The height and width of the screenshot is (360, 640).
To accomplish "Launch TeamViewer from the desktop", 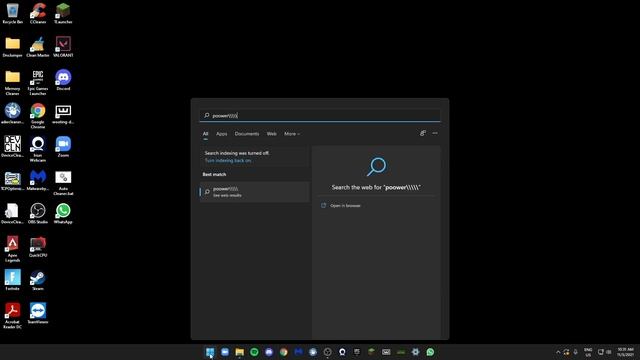I will coord(38,313).
